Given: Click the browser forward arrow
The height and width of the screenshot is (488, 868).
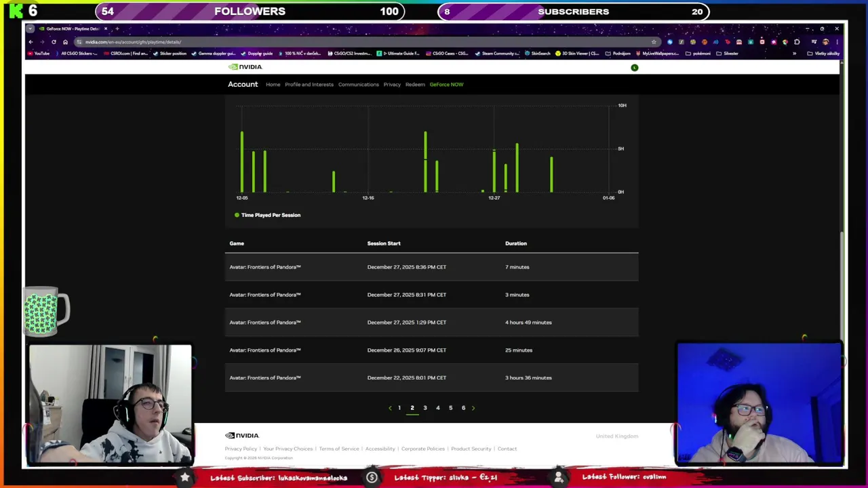Looking at the screenshot, I should pyautogui.click(x=42, y=42).
